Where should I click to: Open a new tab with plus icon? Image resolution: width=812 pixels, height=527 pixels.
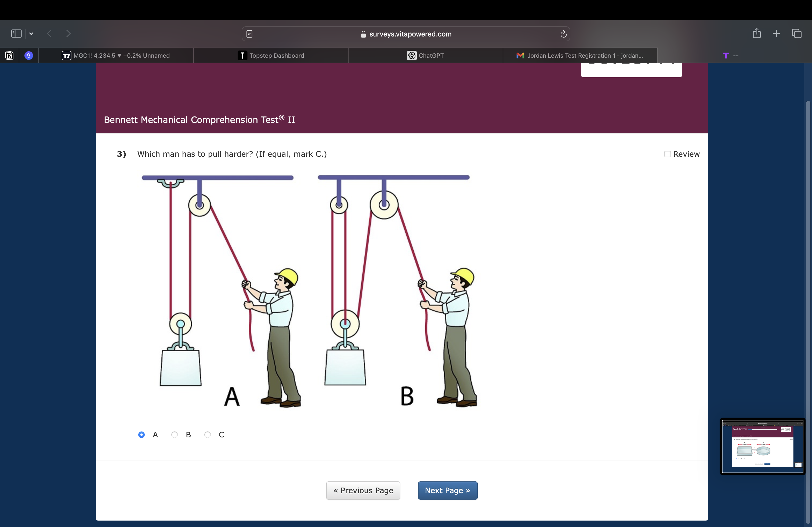[x=776, y=33]
